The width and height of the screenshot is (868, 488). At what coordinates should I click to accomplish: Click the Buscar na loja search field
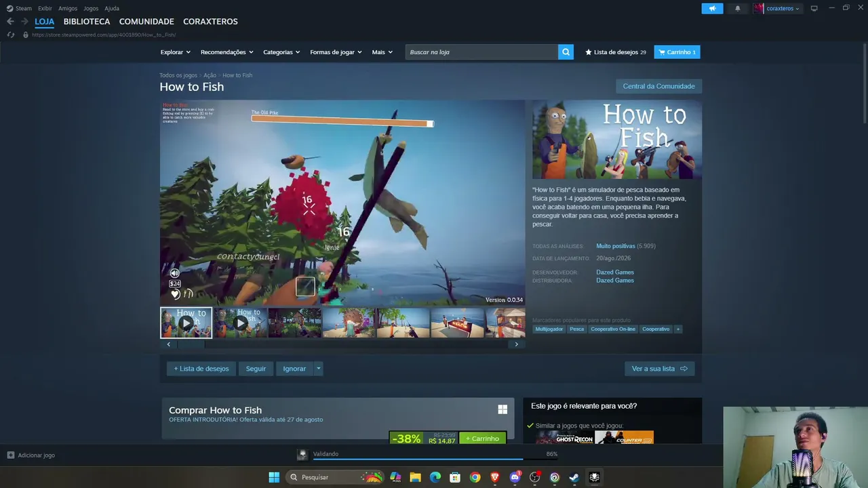click(481, 52)
